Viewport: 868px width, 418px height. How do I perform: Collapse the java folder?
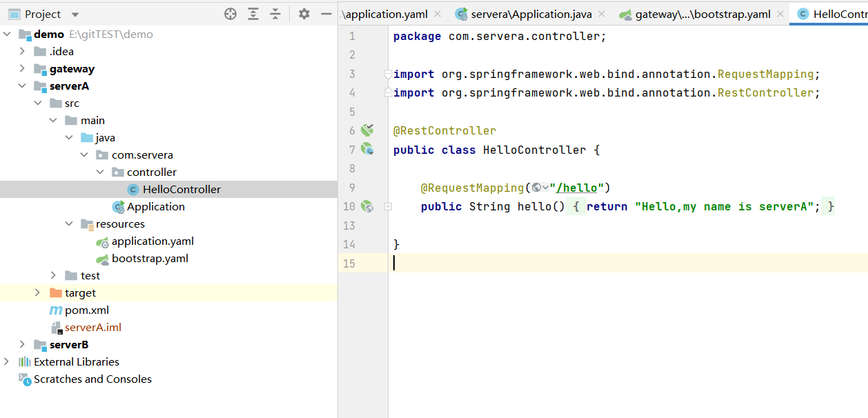pos(69,137)
